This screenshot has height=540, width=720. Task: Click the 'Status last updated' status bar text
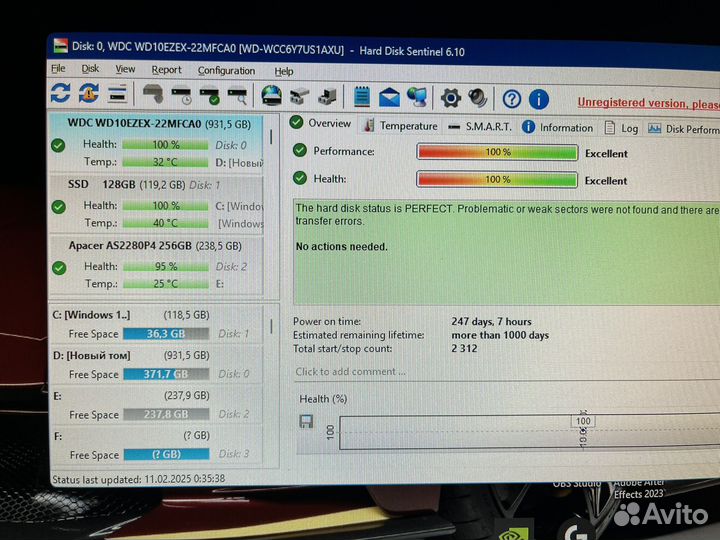pos(139,479)
